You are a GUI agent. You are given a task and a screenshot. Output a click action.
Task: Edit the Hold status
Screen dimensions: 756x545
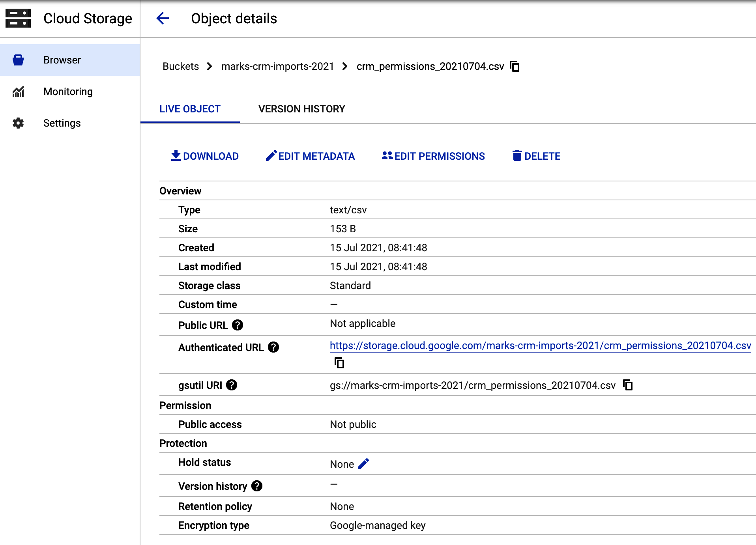363,464
